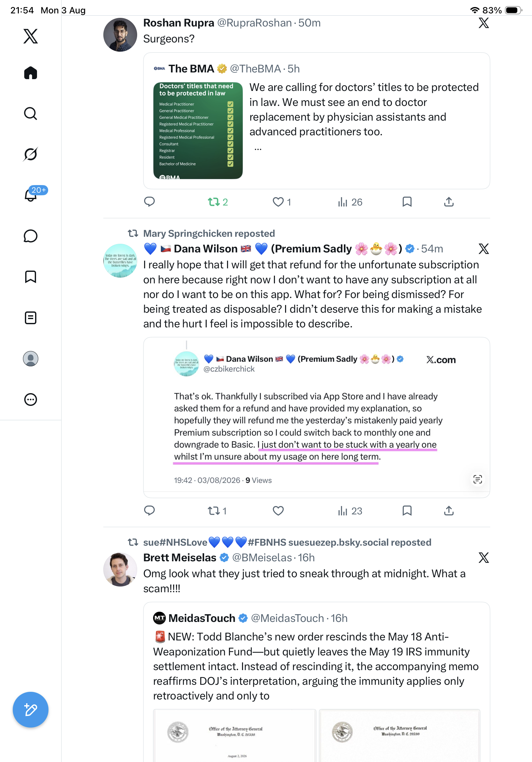Share Dana Wilson's post
Image resolution: width=532 pixels, height=762 pixels.
(x=449, y=511)
